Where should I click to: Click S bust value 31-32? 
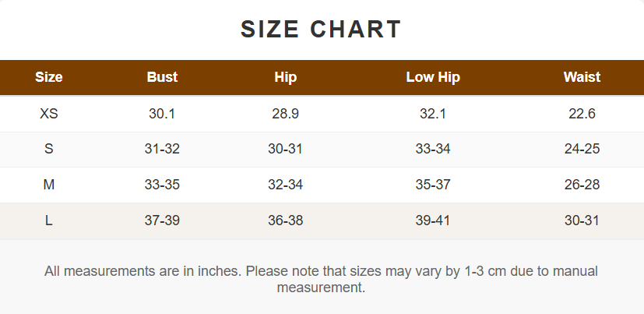pos(162,149)
